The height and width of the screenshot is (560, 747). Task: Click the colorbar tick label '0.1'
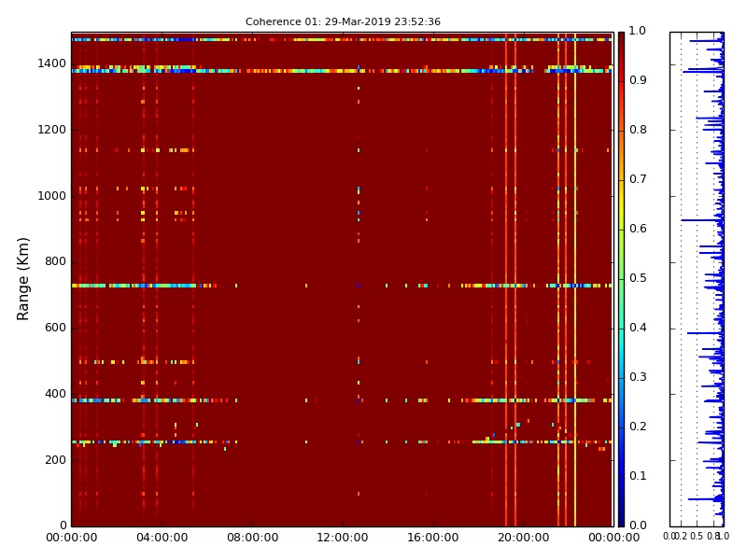(x=638, y=476)
